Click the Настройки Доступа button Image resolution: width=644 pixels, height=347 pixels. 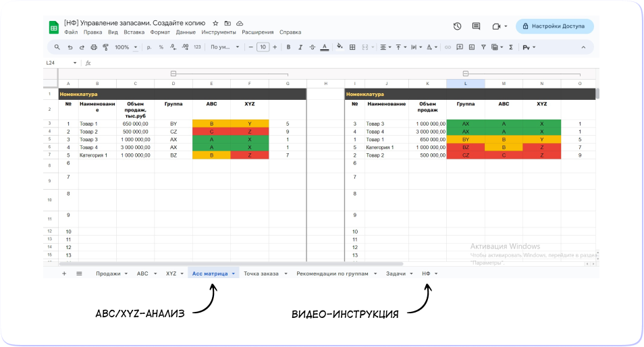(x=554, y=26)
